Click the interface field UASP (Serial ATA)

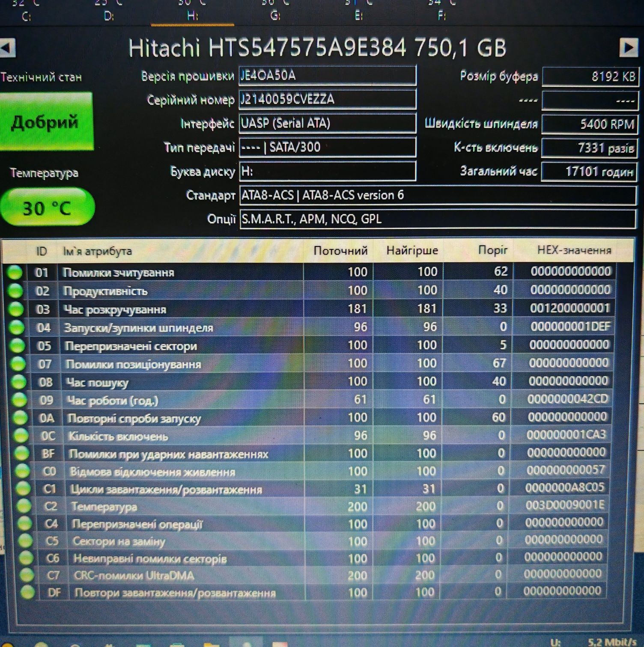(x=327, y=124)
